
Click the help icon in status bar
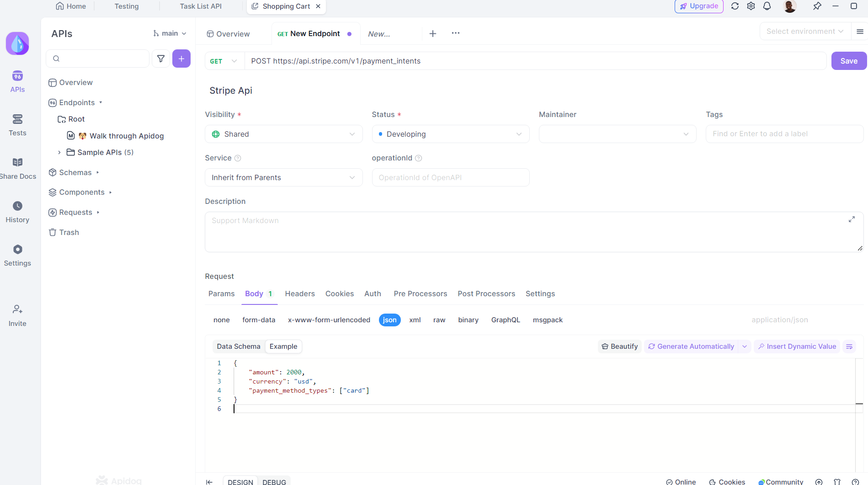pyautogui.click(x=856, y=482)
